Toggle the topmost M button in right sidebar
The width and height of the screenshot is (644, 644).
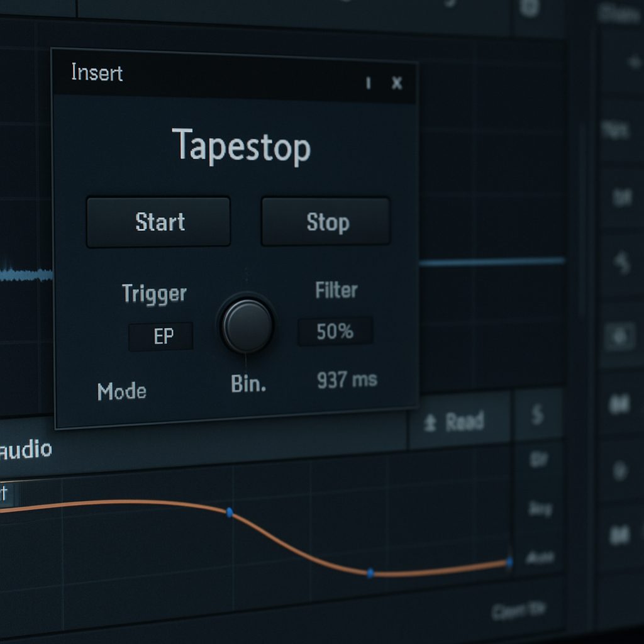[619, 404]
